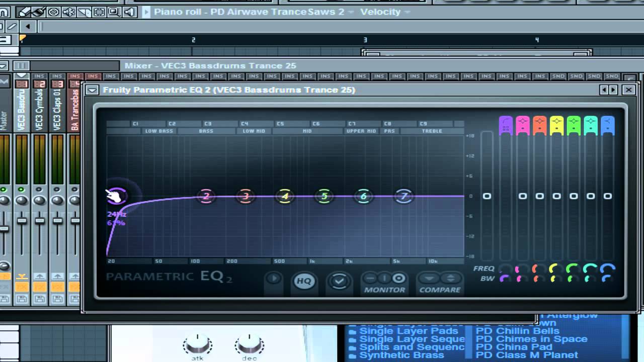Viewport: 644px width, 362px height.
Task: Click the Playback speaker tool in Piano roll
Action: click(x=130, y=12)
